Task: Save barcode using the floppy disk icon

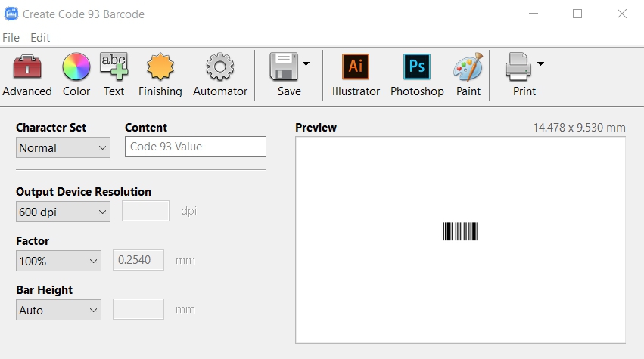Action: coord(284,67)
